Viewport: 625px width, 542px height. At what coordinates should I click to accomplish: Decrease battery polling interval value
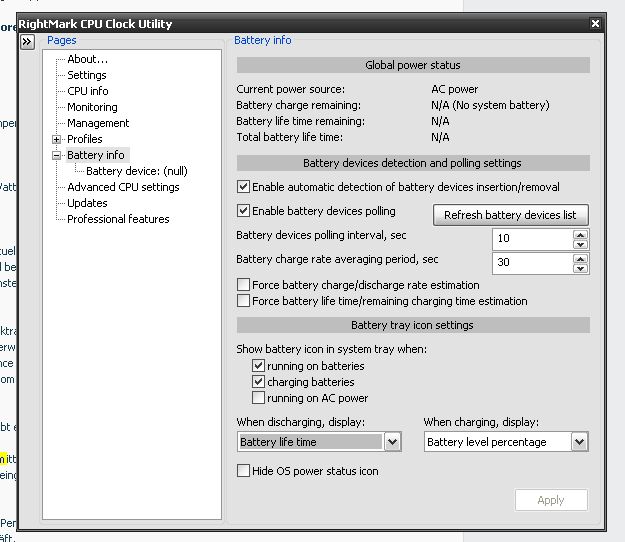(x=580, y=244)
